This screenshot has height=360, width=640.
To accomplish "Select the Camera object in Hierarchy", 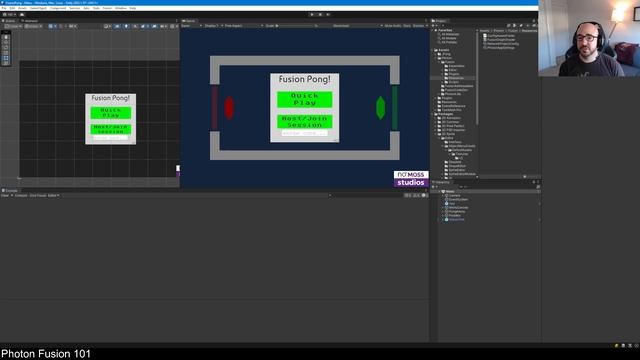I will pyautogui.click(x=453, y=196).
